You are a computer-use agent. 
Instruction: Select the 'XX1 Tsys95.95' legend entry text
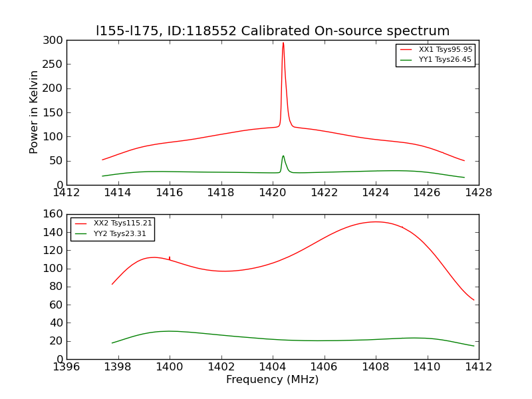click(445, 50)
